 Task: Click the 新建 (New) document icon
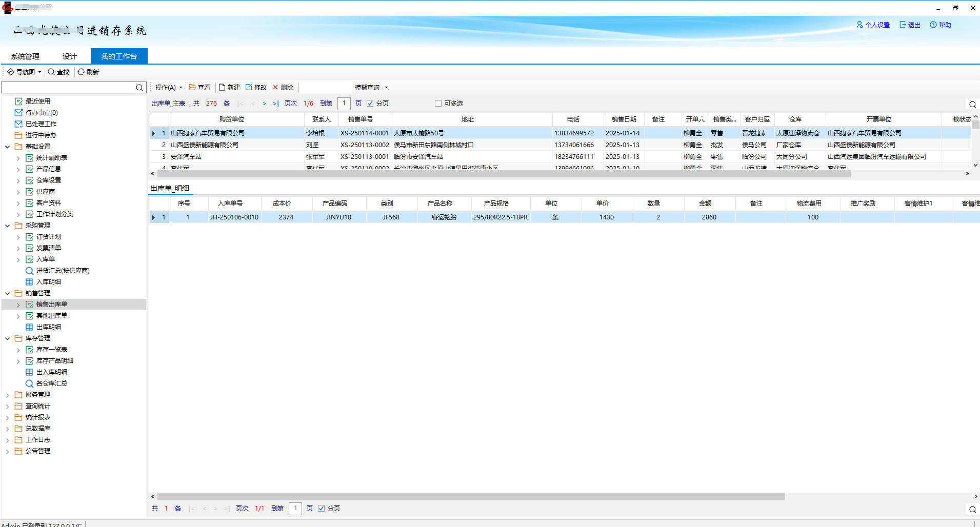[223, 87]
